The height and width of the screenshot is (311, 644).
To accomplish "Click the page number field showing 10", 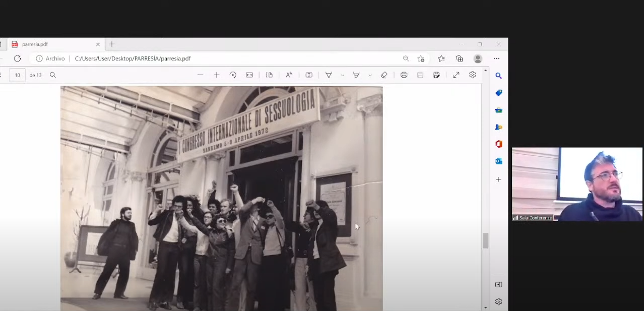I will pyautogui.click(x=17, y=75).
